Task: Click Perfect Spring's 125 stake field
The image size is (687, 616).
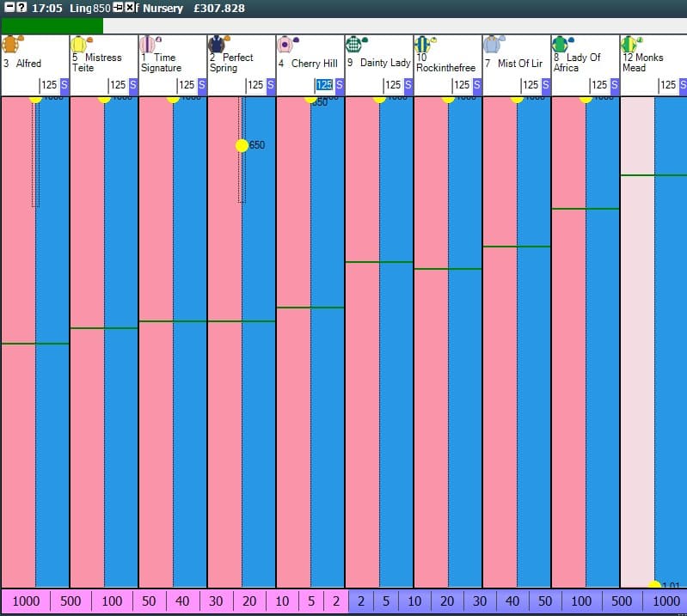Action: tap(256, 85)
